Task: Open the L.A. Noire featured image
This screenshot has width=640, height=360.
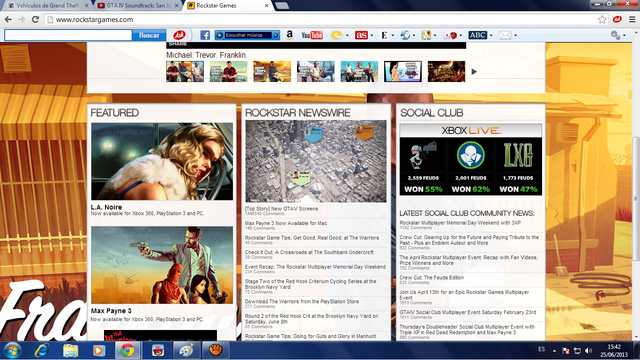Action: [x=162, y=162]
